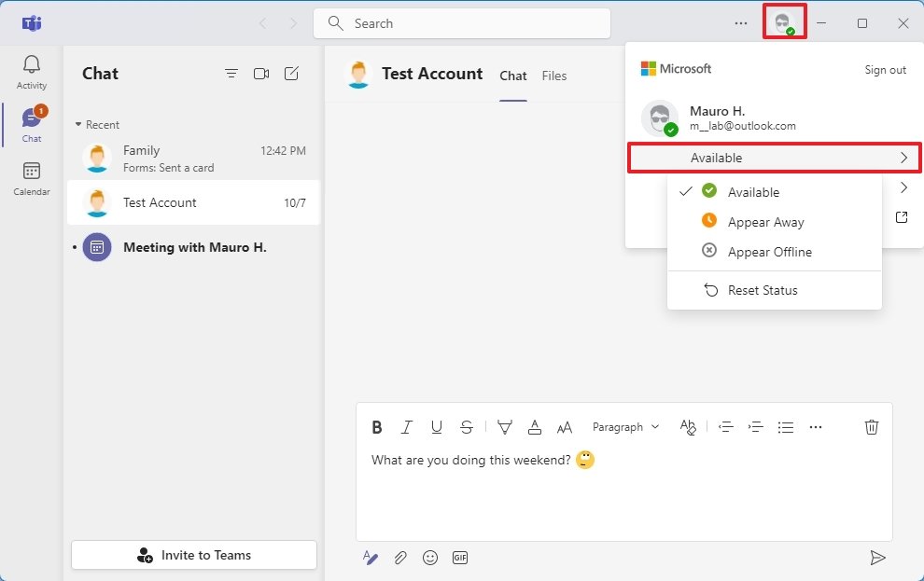The image size is (924, 581).
Task: Switch to the Chat tab in conversation
Action: (512, 76)
